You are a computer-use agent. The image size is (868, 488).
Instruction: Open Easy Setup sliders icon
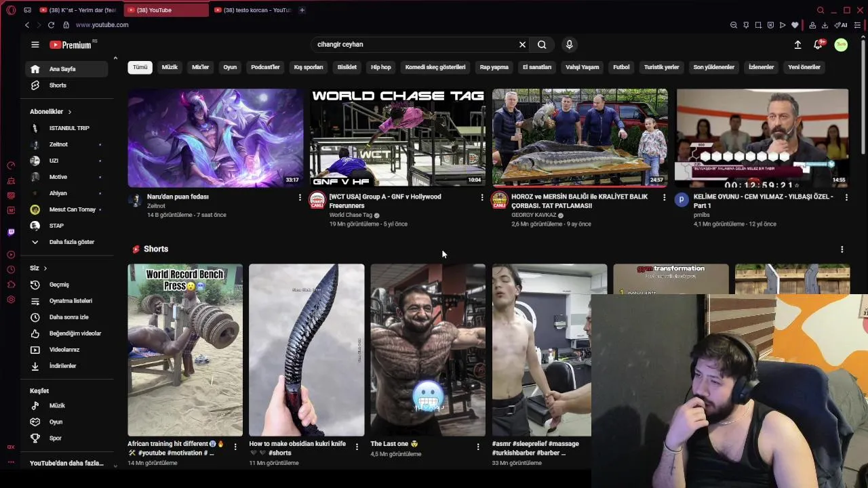point(857,25)
